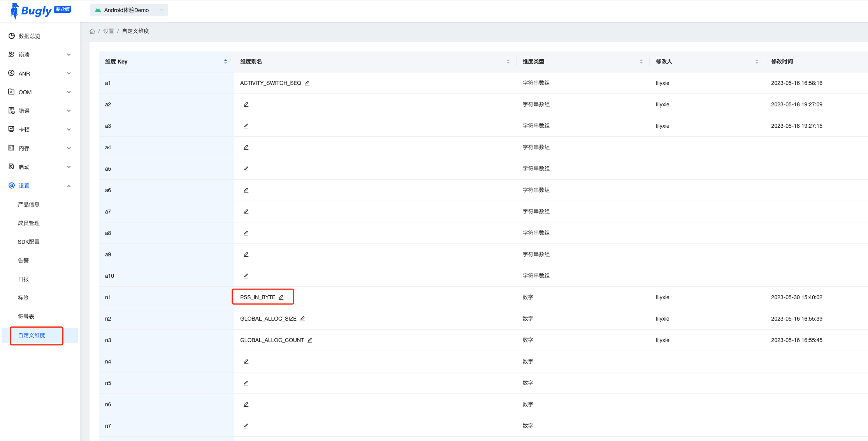
Task: Edit alias for key a6
Action: point(246,190)
